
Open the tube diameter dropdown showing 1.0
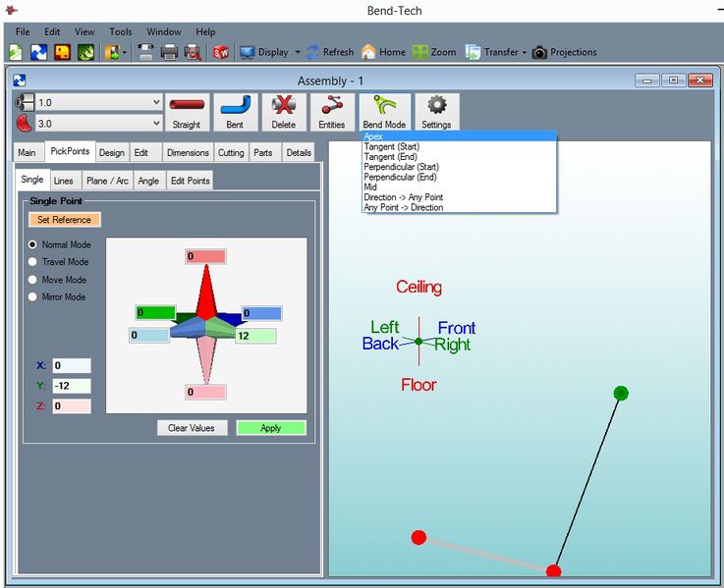[x=99, y=102]
